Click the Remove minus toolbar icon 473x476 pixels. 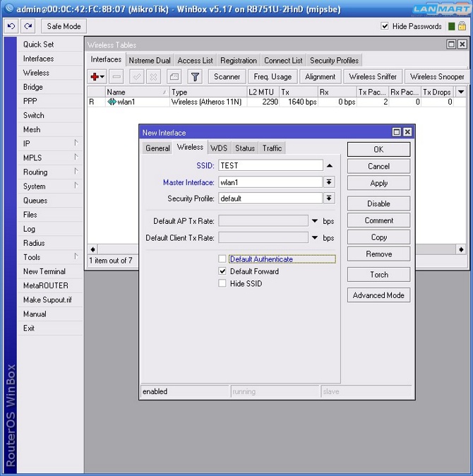[x=116, y=77]
